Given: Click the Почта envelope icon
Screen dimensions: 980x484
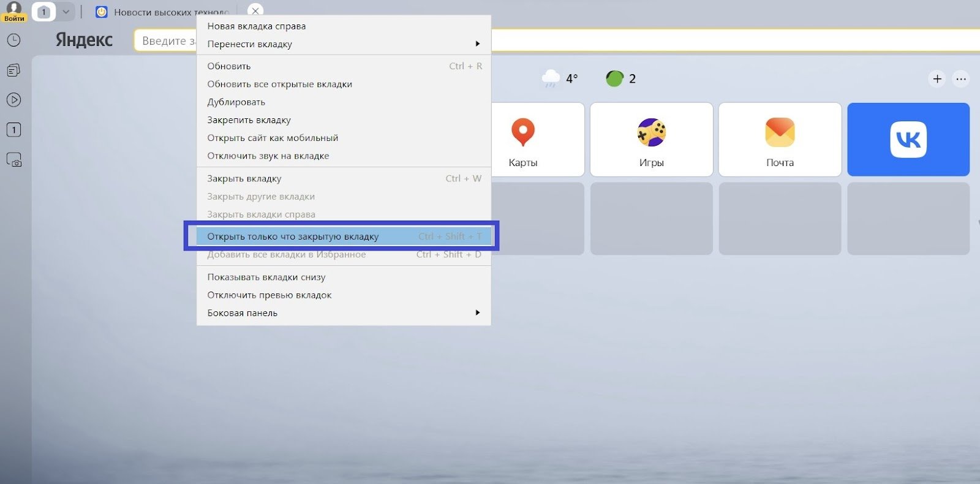Looking at the screenshot, I should (780, 132).
